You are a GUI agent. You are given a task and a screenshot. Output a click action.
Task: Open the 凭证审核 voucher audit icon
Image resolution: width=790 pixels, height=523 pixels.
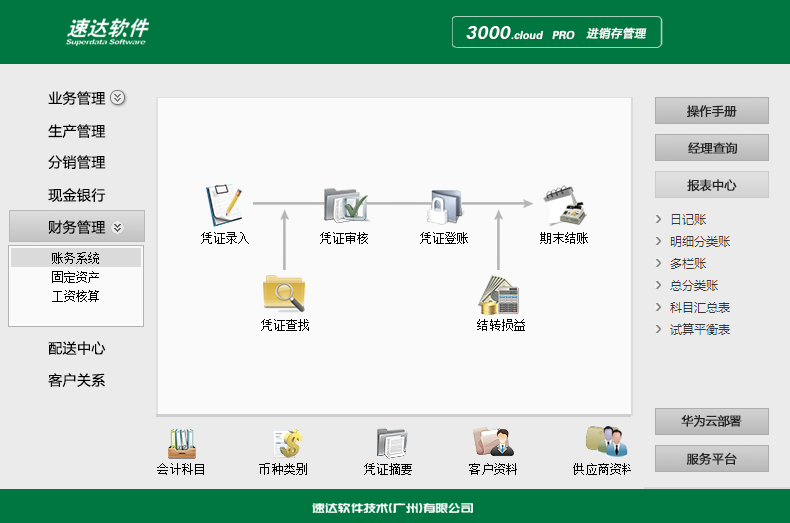click(x=346, y=205)
